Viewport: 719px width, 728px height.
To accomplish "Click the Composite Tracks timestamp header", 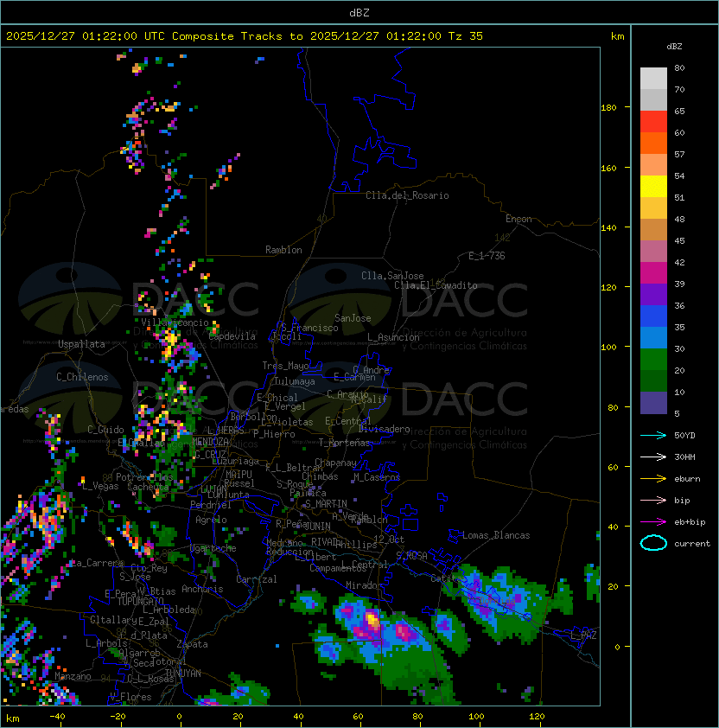I will point(245,36).
